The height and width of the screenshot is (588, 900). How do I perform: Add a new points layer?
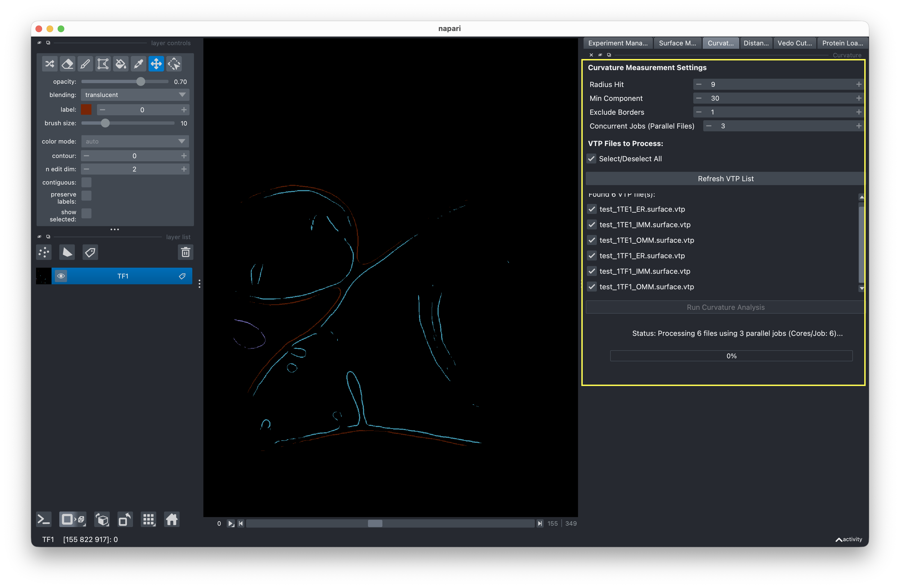click(x=44, y=252)
